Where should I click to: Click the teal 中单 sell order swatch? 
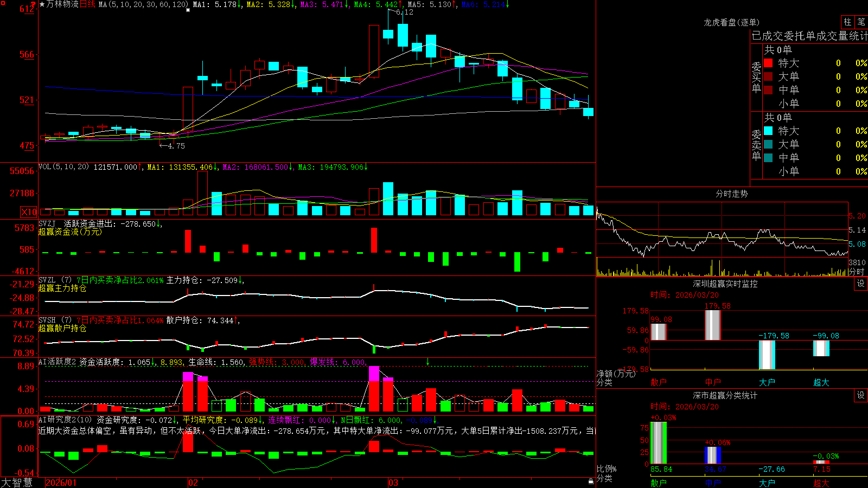click(768, 158)
